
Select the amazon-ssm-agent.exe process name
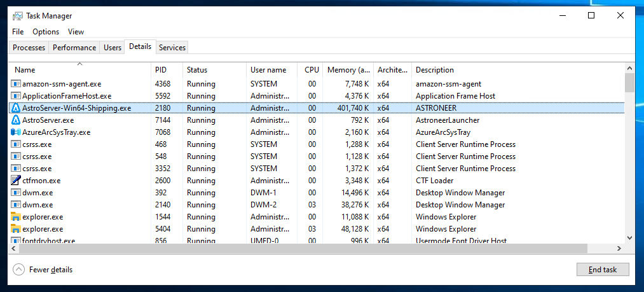tap(62, 84)
